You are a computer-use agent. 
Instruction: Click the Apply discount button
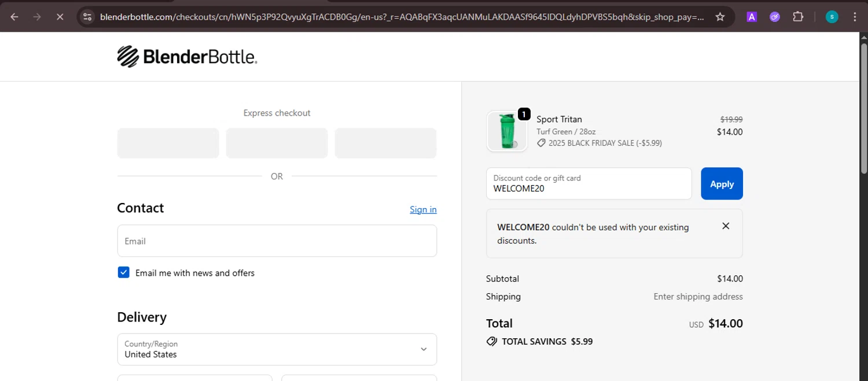722,184
